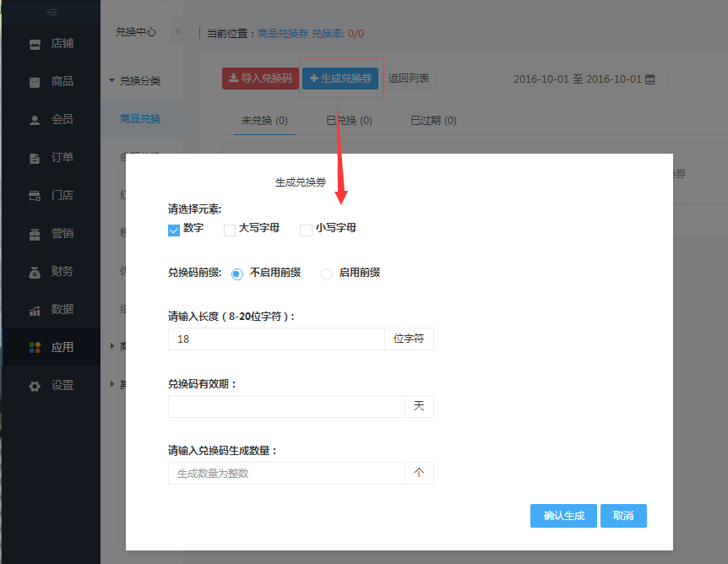728x564 pixels.
Task: Focus the code length field showing 18
Action: [x=277, y=339]
